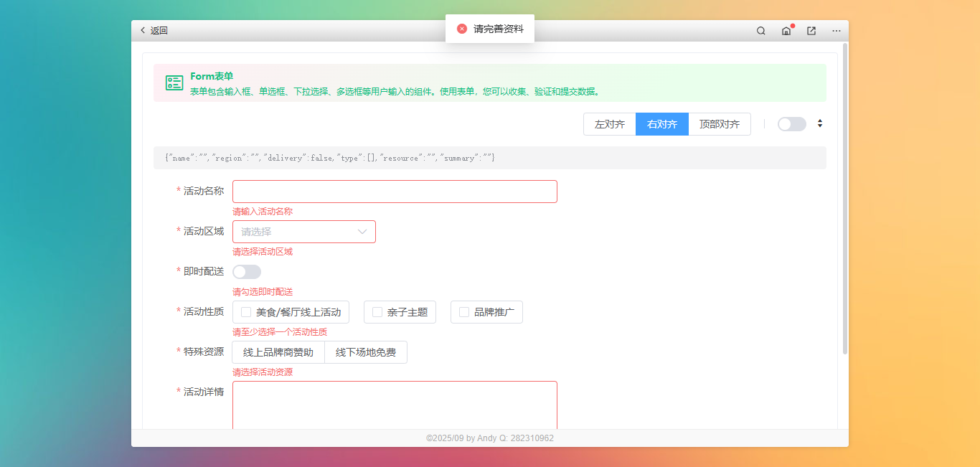Screen dimensions: 980x467
Task: Check the 美食/餐厅线上活动 checkbox
Action: [245, 311]
